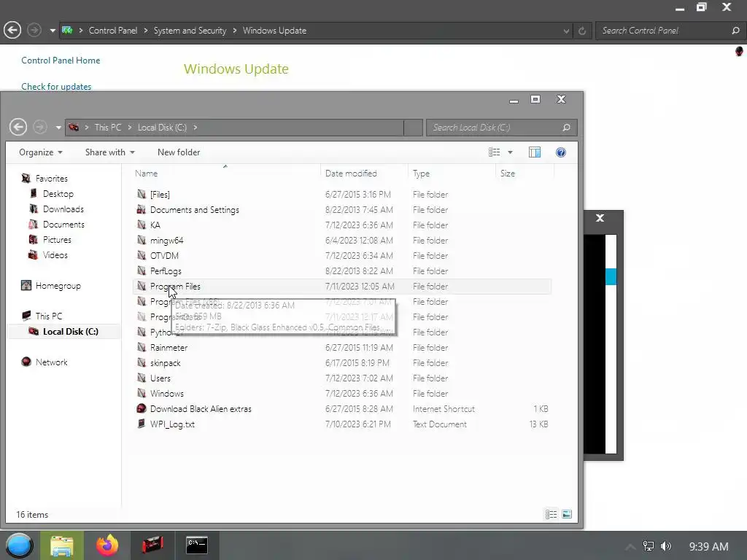Screen dimensions: 747x560
Task: Click Control Panel breadcrumb in address bar
Action: (x=113, y=31)
